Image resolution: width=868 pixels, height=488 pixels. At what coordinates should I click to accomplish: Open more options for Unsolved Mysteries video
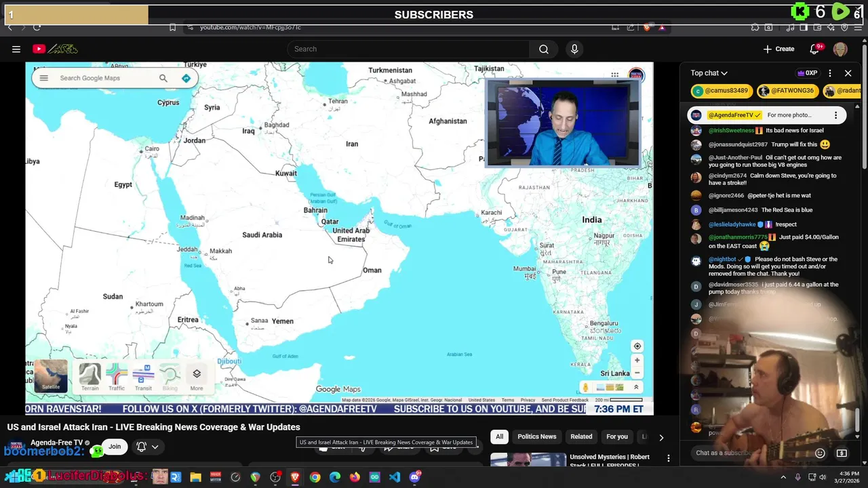669,458
